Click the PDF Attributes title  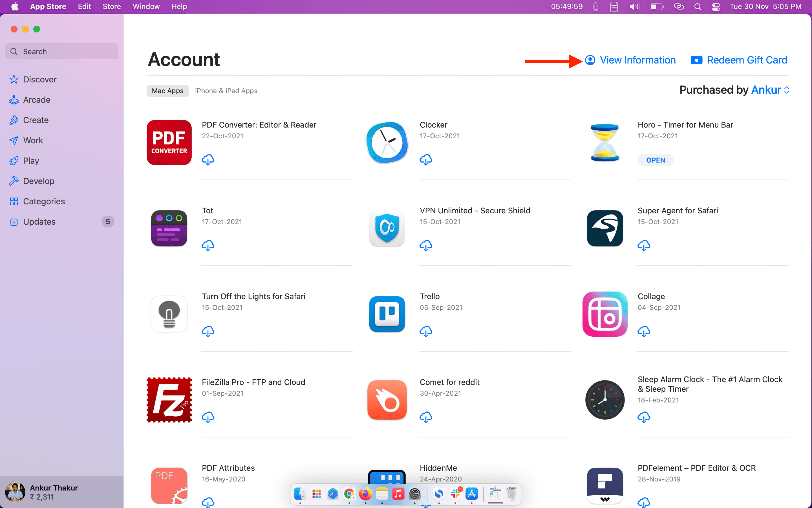click(228, 468)
